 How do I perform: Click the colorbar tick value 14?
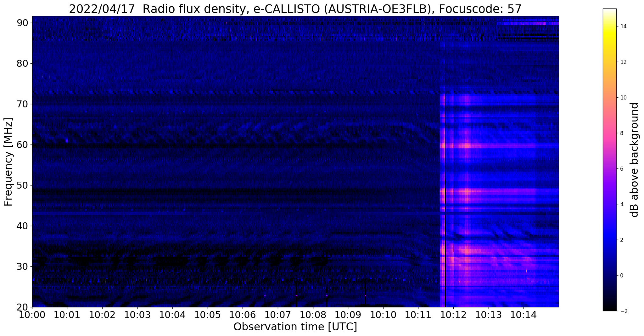point(623,26)
